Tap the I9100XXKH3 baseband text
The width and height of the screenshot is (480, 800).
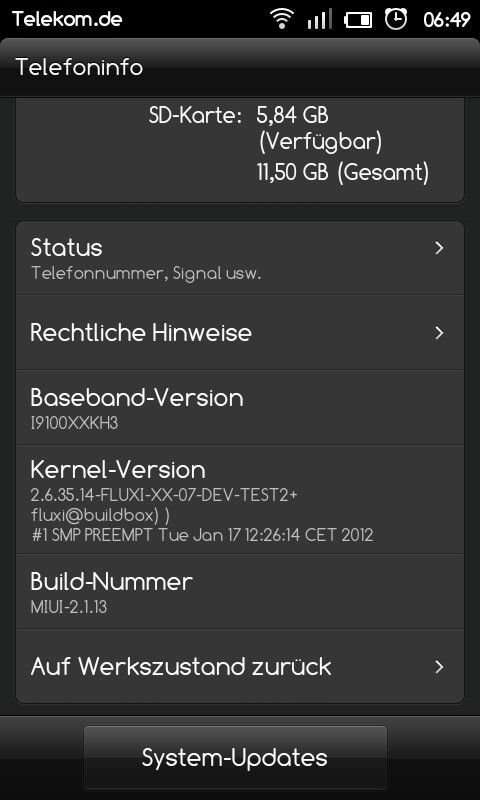(x=74, y=423)
